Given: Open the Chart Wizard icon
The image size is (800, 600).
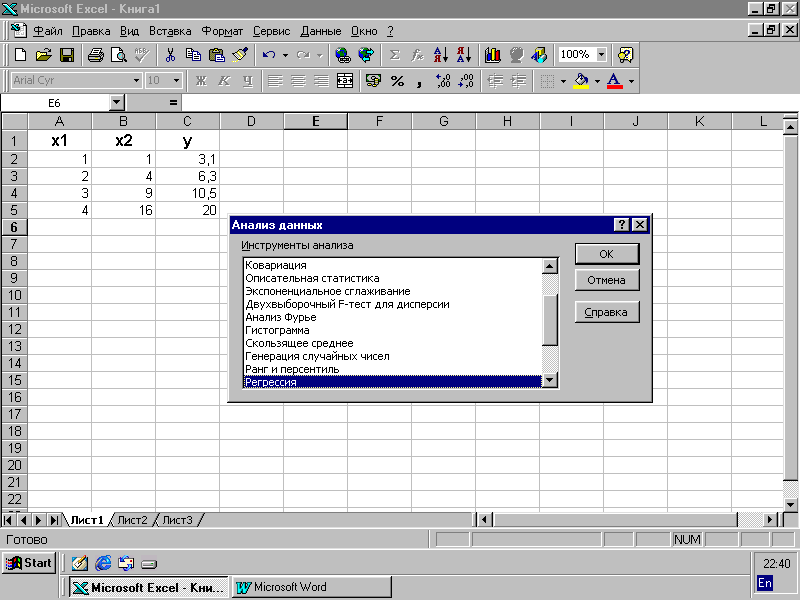Looking at the screenshot, I should click(x=492, y=55).
